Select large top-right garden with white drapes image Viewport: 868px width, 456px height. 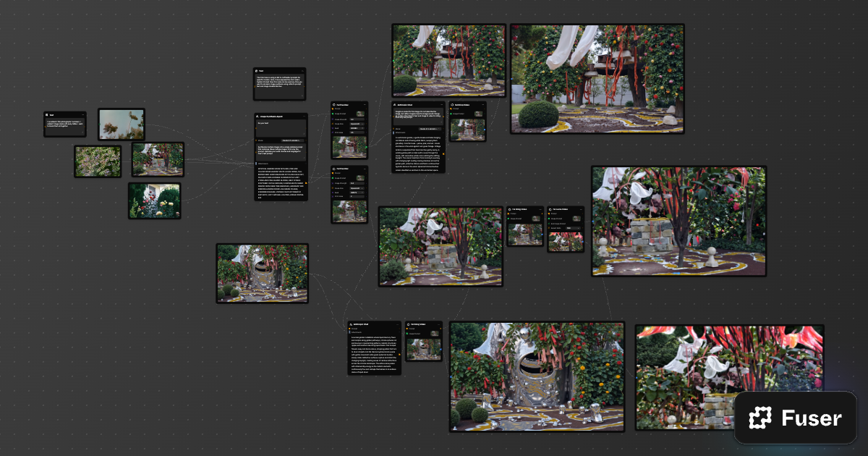coord(597,79)
